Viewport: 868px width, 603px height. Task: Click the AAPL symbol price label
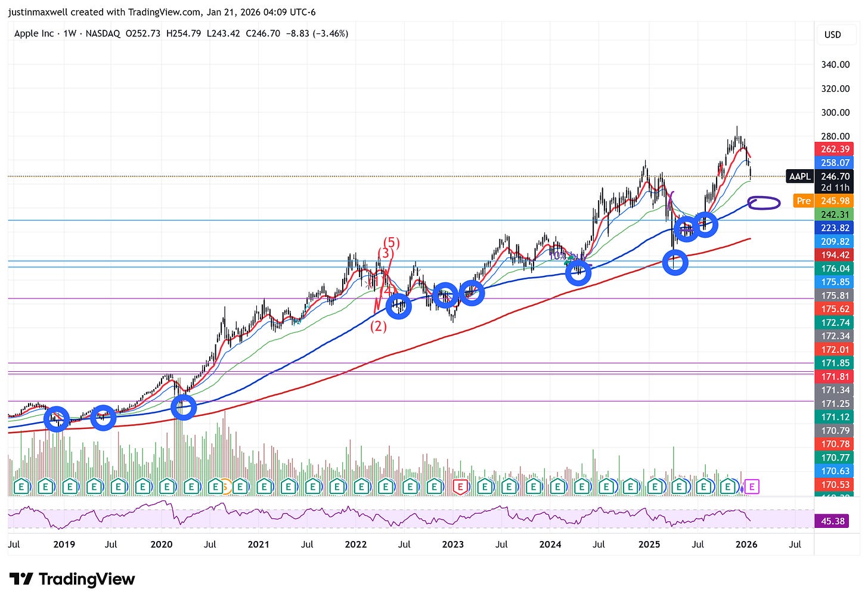coord(799,176)
